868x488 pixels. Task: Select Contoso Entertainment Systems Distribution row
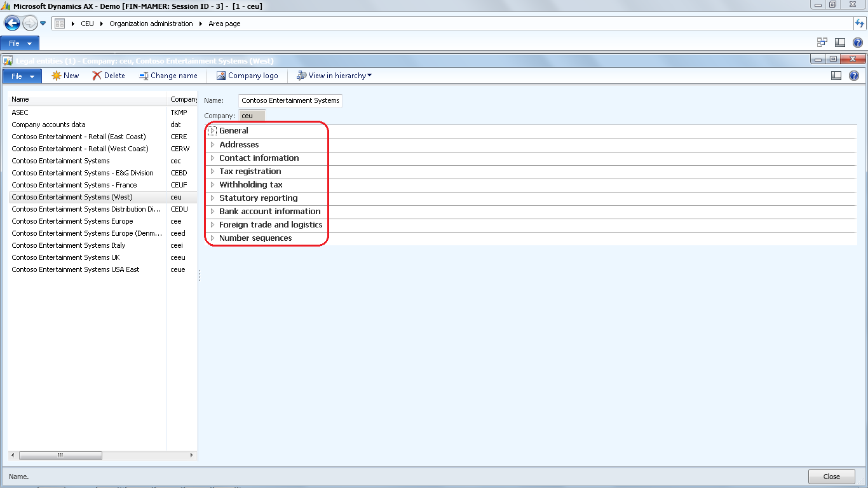[x=103, y=209]
